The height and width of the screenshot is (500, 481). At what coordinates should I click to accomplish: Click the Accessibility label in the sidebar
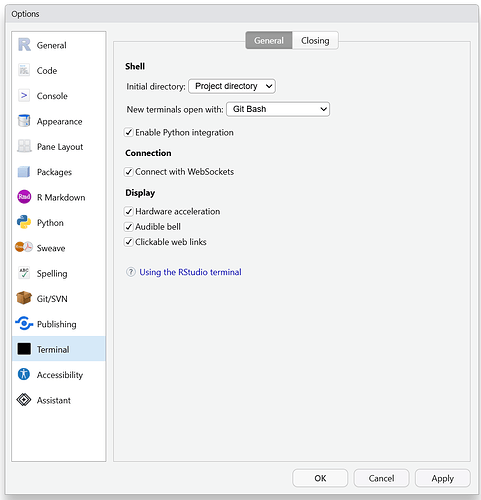tap(60, 375)
